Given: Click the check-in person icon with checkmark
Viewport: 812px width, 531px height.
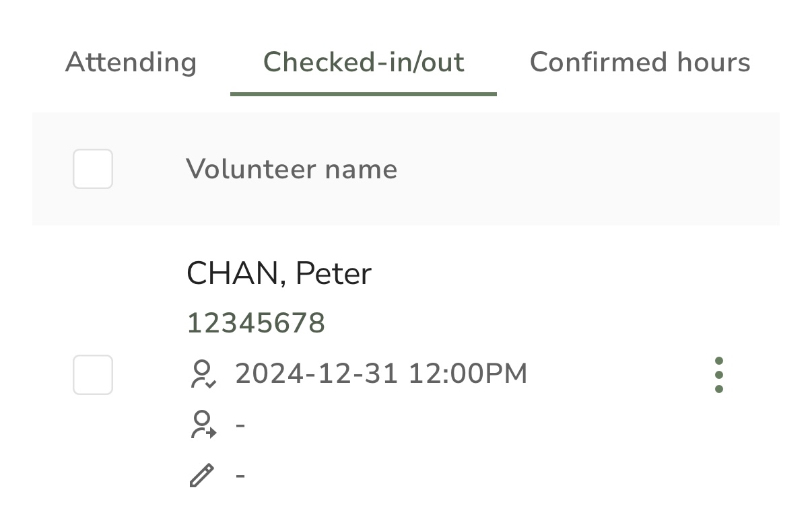Looking at the screenshot, I should click(x=202, y=374).
